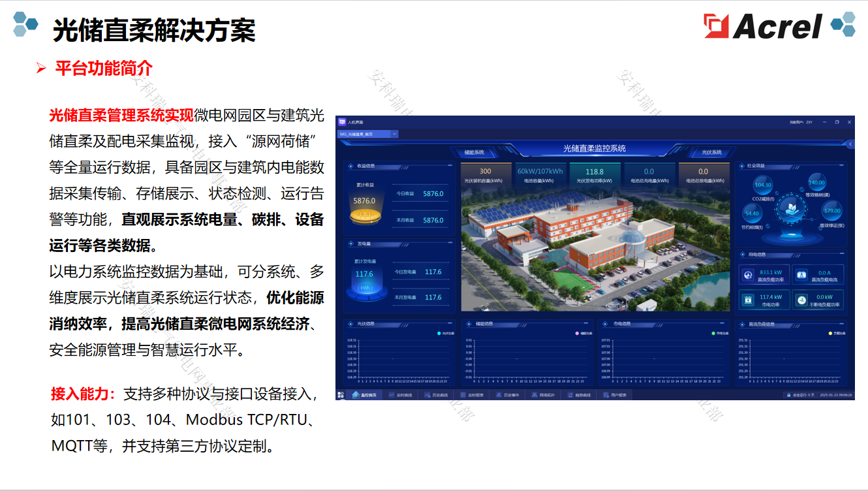Switch to the 光伏系统 tab
868x491 pixels.
711,151
